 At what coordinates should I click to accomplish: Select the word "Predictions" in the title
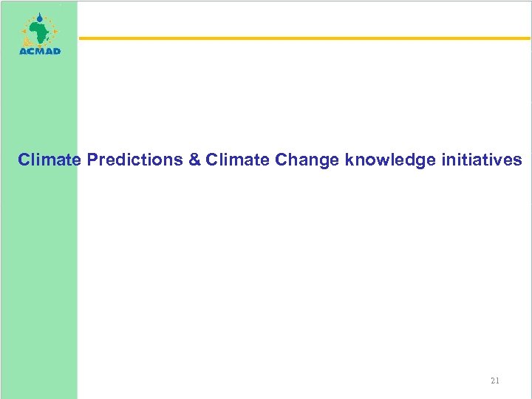135,160
